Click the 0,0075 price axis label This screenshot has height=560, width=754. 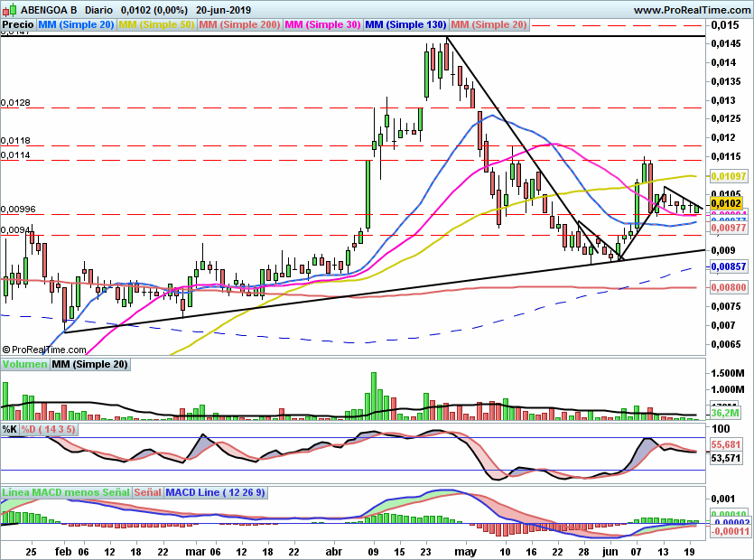point(726,306)
